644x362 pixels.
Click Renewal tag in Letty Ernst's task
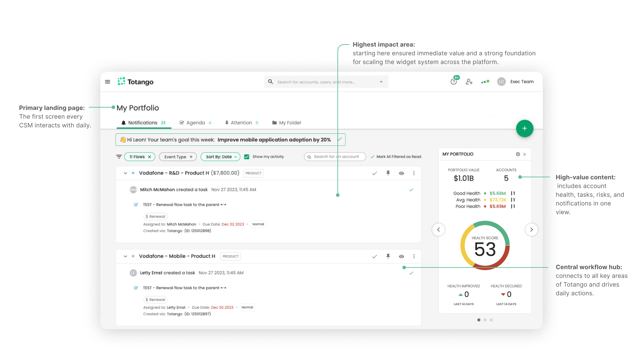156,300
